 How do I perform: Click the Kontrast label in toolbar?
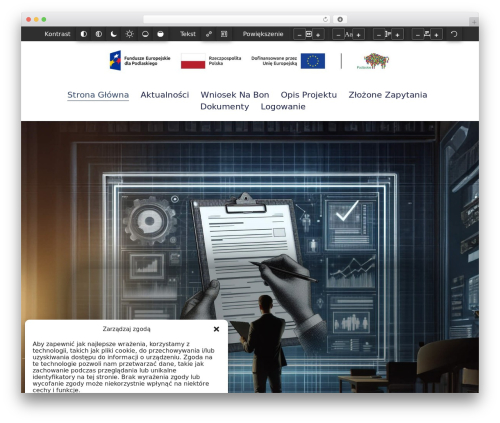57,34
